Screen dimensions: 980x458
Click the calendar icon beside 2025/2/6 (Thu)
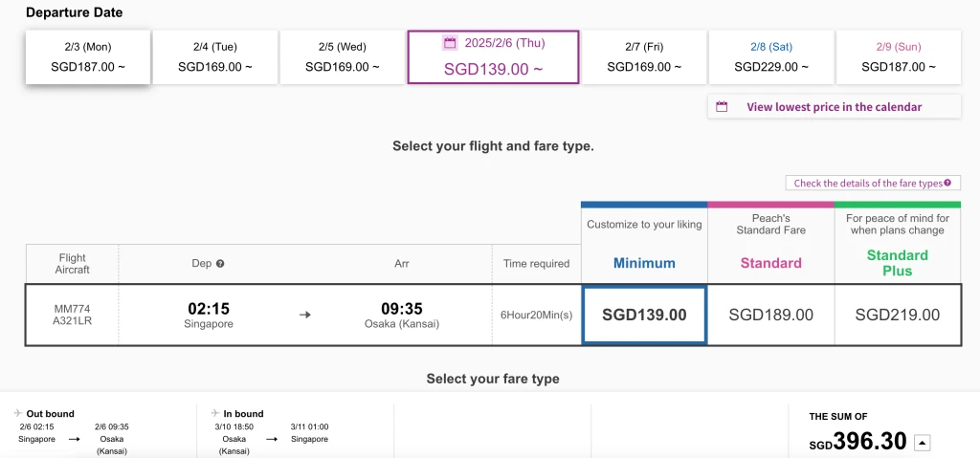(x=450, y=44)
